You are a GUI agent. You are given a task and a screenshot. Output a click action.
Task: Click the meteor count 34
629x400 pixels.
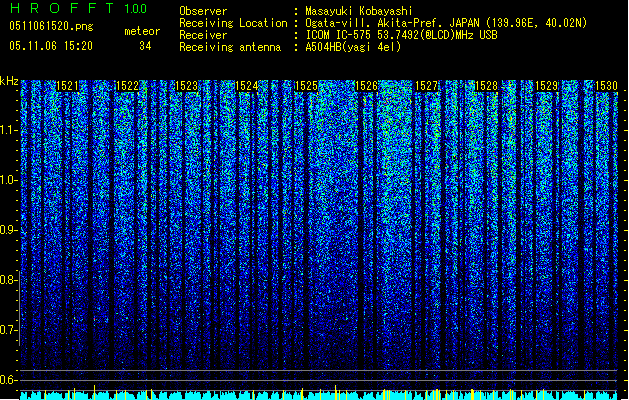145,46
